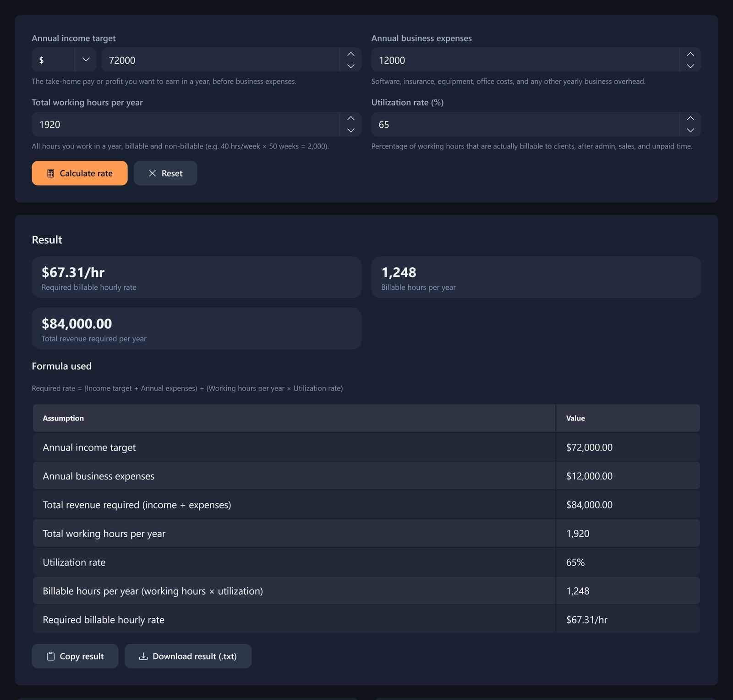733x700 pixels.
Task: Decrement total working hours per year
Action: pyautogui.click(x=351, y=130)
